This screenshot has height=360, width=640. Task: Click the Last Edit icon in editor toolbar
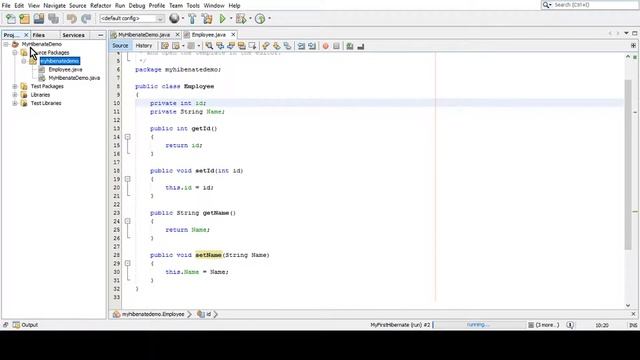[x=165, y=46]
